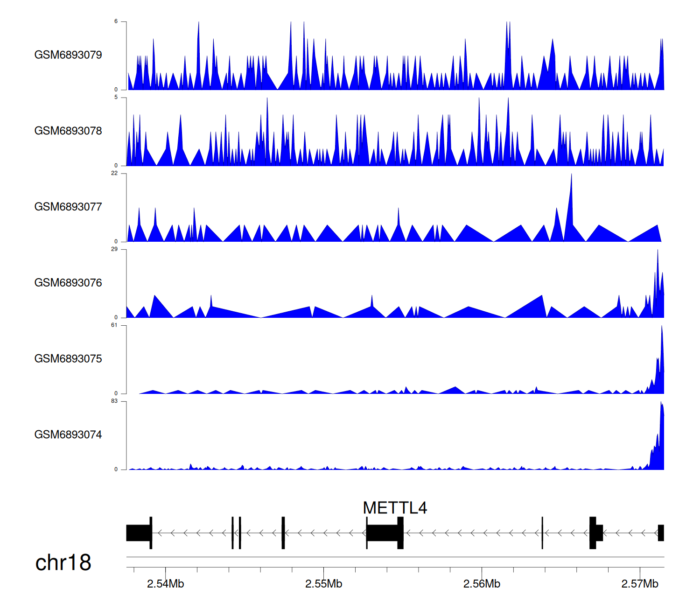This screenshot has width=700, height=616.
Task: Click the 2.56Mb axis tick label
Action: [x=482, y=584]
